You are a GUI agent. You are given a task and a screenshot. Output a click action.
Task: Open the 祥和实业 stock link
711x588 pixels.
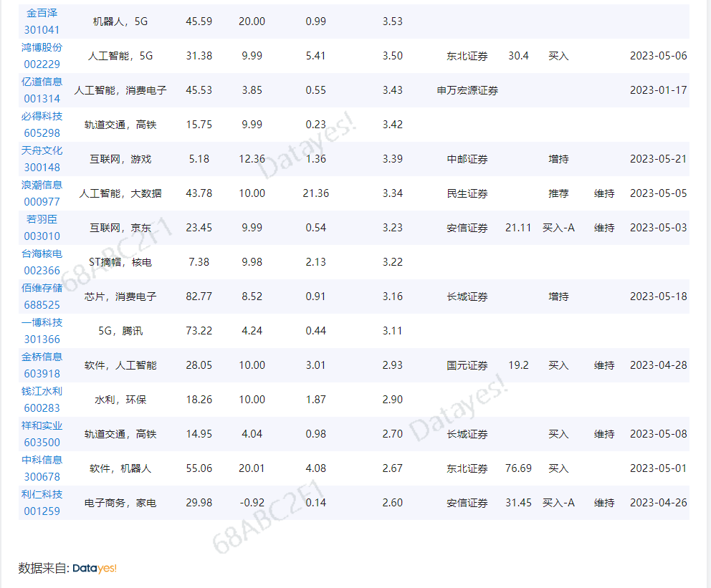pyautogui.click(x=42, y=426)
